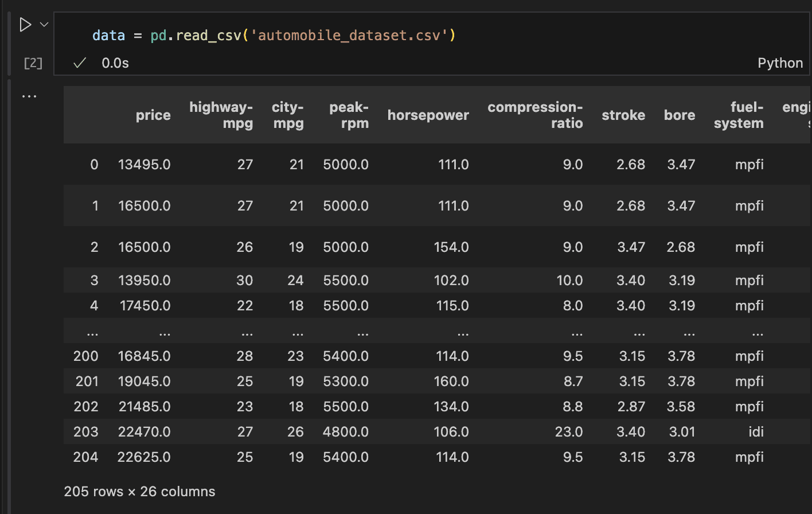
Task: Select the cell focus bar beside the code
Action: pyautogui.click(x=9, y=44)
